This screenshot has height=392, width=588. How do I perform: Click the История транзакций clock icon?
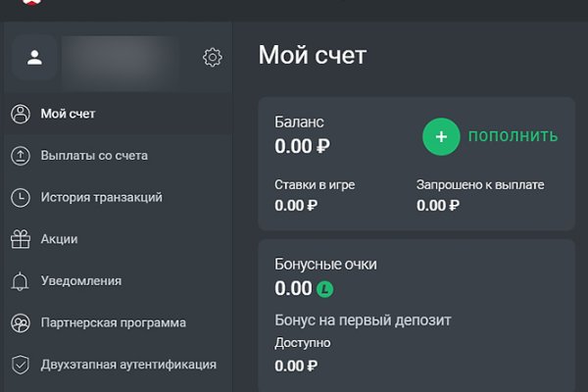coord(20,197)
